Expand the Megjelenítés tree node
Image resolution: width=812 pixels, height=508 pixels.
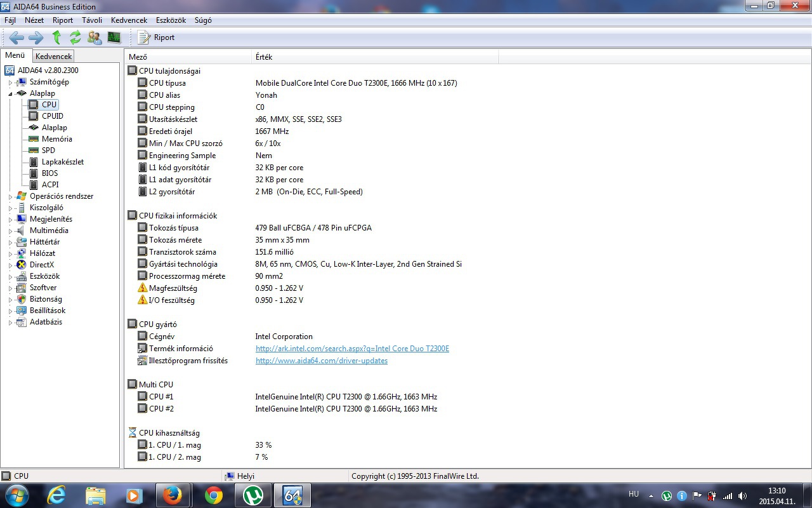[10, 219]
